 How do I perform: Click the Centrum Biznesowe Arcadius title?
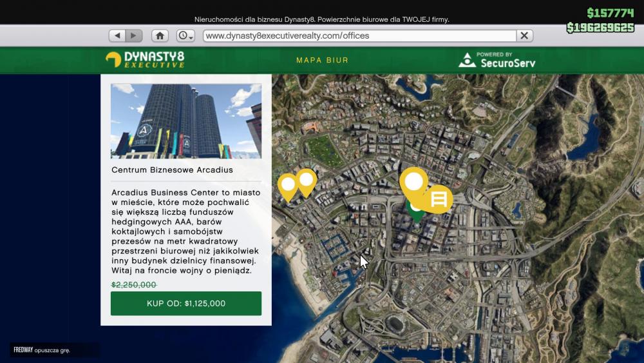coord(172,170)
